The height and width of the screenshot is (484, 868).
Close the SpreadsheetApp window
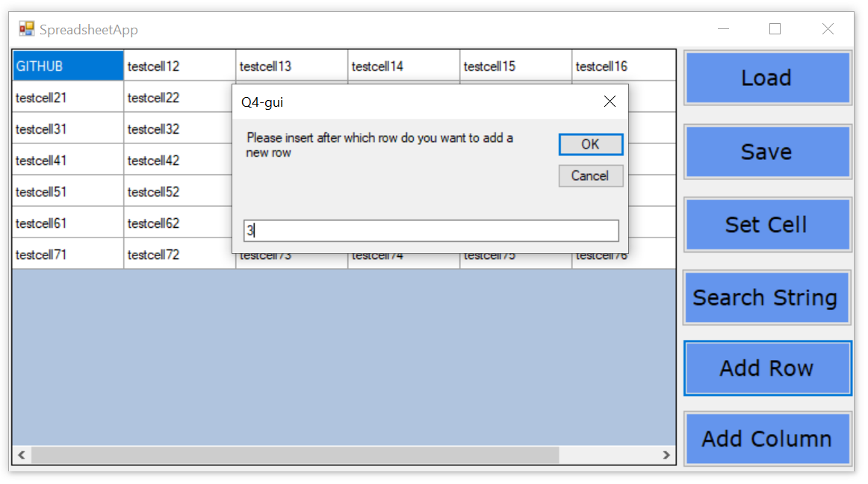click(x=828, y=29)
